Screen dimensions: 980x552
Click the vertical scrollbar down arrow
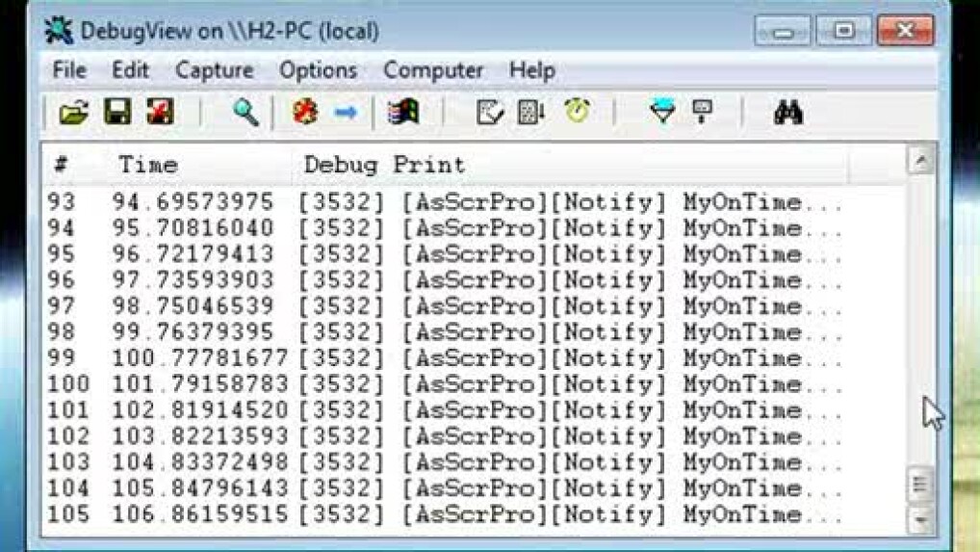(x=920, y=519)
